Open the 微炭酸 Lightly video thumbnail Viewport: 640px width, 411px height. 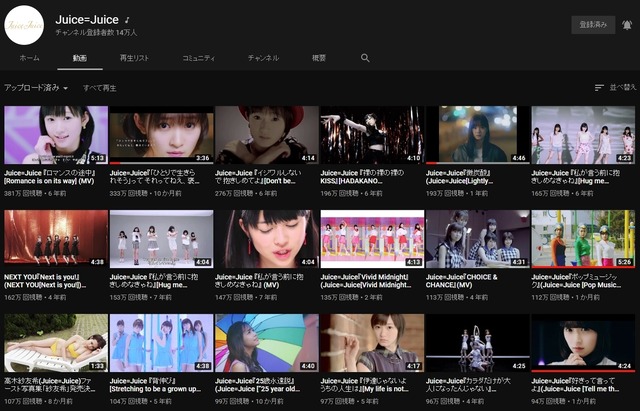(478, 135)
